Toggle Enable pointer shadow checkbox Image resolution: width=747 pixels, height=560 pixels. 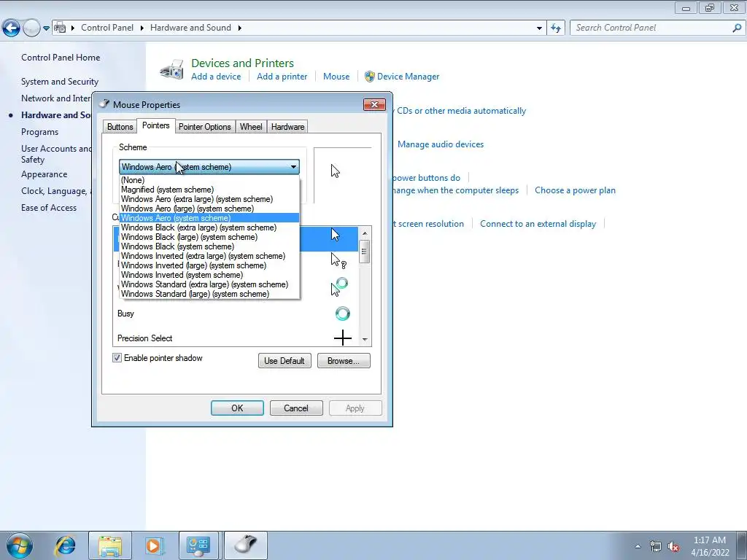pos(117,357)
